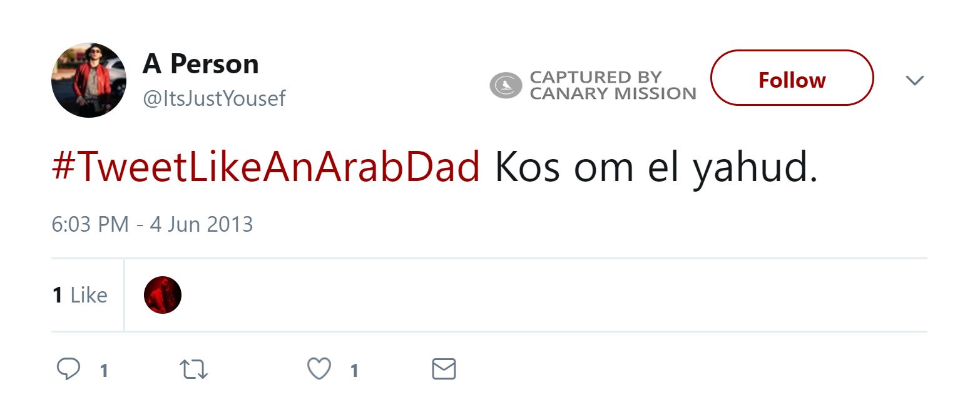Image resolution: width=980 pixels, height=419 pixels.
Task: Expand the tweet options chevron
Action: pos(914,80)
